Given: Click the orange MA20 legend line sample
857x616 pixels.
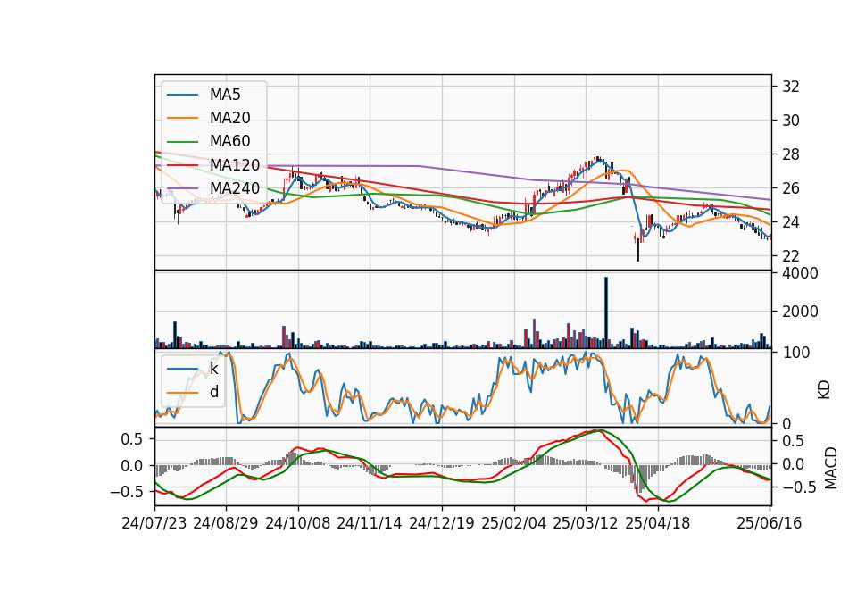Looking at the screenshot, I should pyautogui.click(x=182, y=118).
